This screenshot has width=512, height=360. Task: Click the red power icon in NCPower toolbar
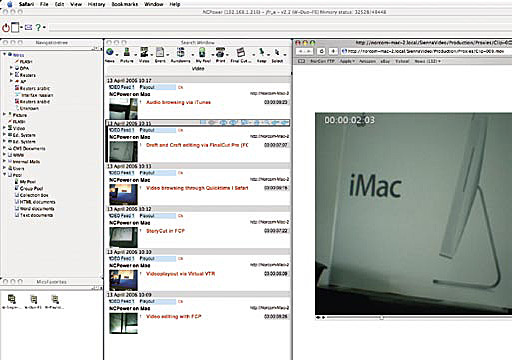tap(6, 27)
